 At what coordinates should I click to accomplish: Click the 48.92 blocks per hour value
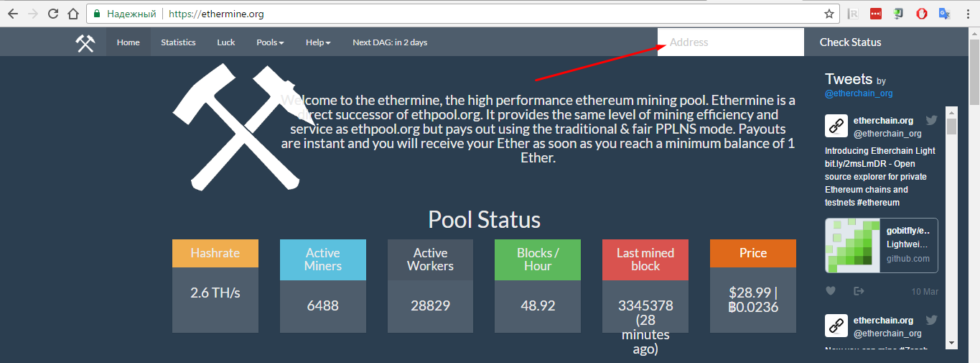(x=538, y=305)
